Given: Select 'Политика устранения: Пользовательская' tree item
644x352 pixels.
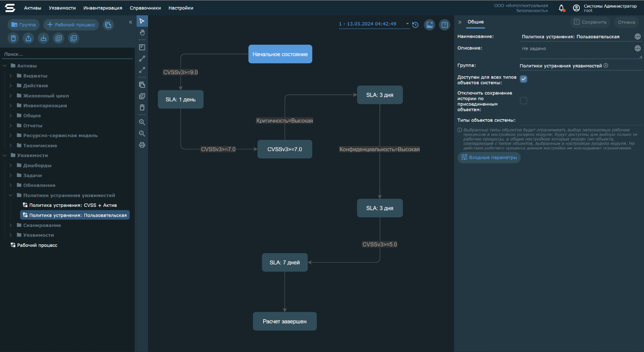Looking at the screenshot, I should [75, 215].
